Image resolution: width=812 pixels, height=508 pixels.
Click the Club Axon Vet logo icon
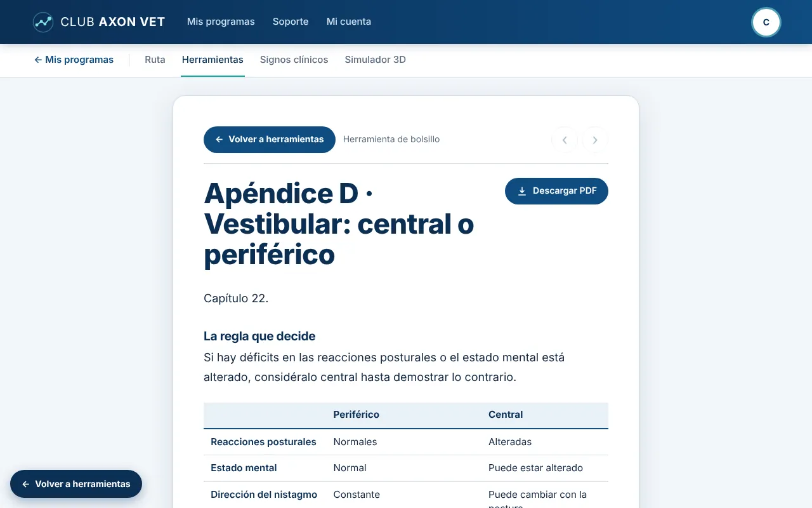(43, 22)
